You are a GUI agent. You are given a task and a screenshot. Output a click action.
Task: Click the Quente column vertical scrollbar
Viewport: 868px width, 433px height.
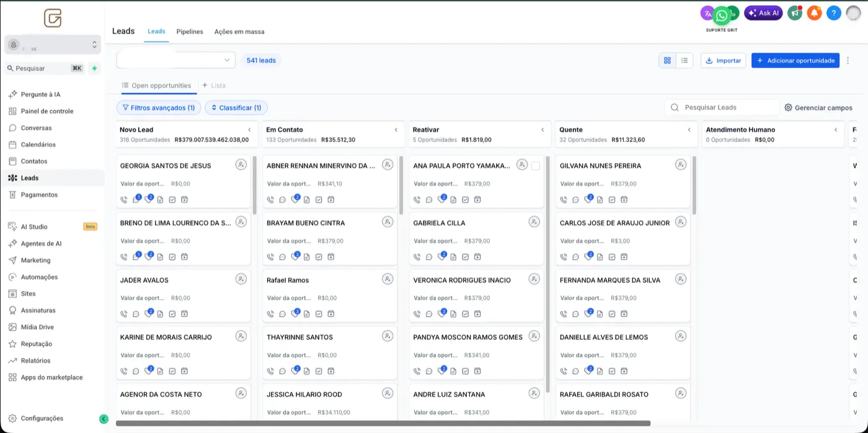coord(694,185)
